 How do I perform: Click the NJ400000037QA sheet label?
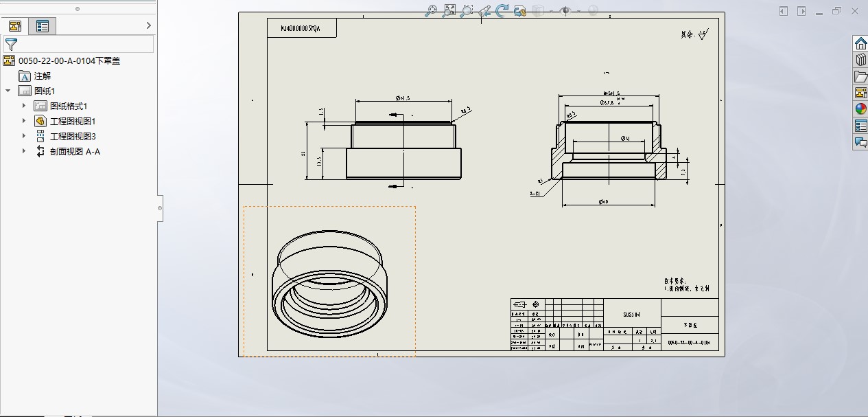tap(301, 29)
